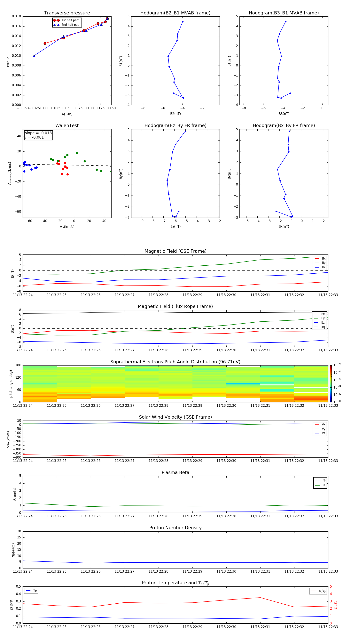This screenshot has width=351, height=644.
Task: Click the "Magnetic Field (GSE Frame)" title
Action: 175,251
